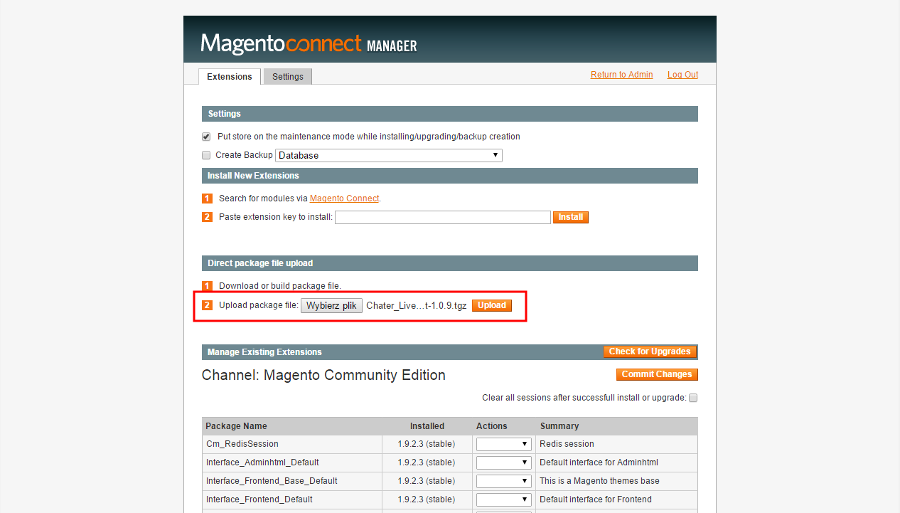This screenshot has height=513, width=900.
Task: Switch to the Extensions tab
Action: pos(229,76)
